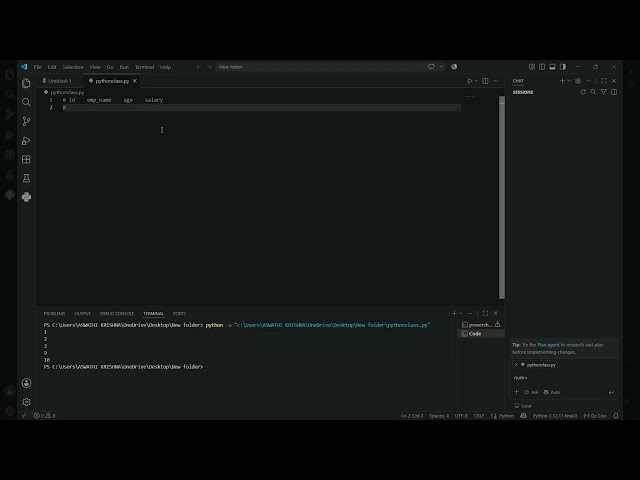Open the Source Control view
640x480 pixels.
[26, 121]
